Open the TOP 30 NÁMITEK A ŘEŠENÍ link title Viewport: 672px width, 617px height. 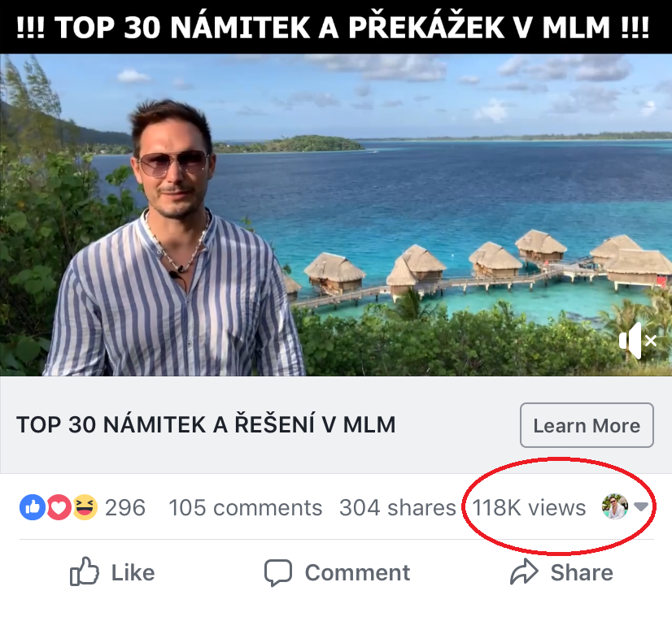coord(206,424)
